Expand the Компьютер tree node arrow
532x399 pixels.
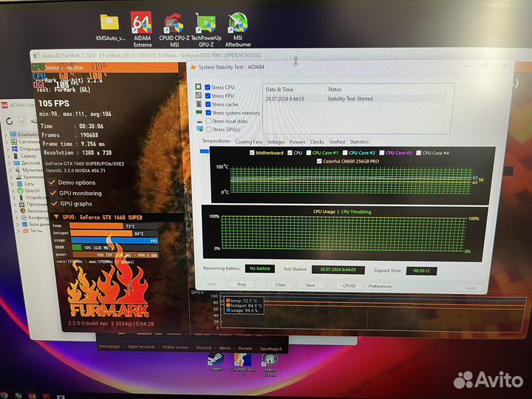(x=6, y=134)
